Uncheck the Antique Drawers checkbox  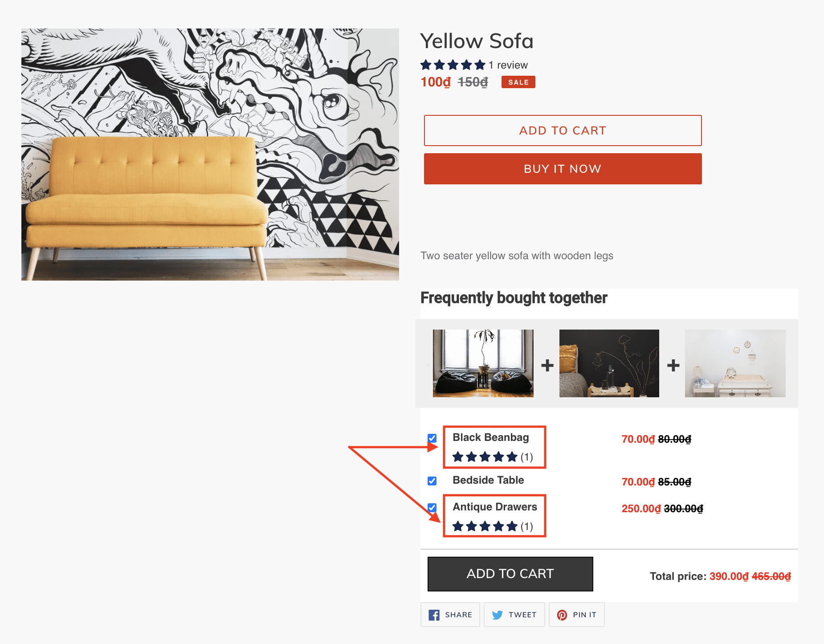(x=432, y=507)
